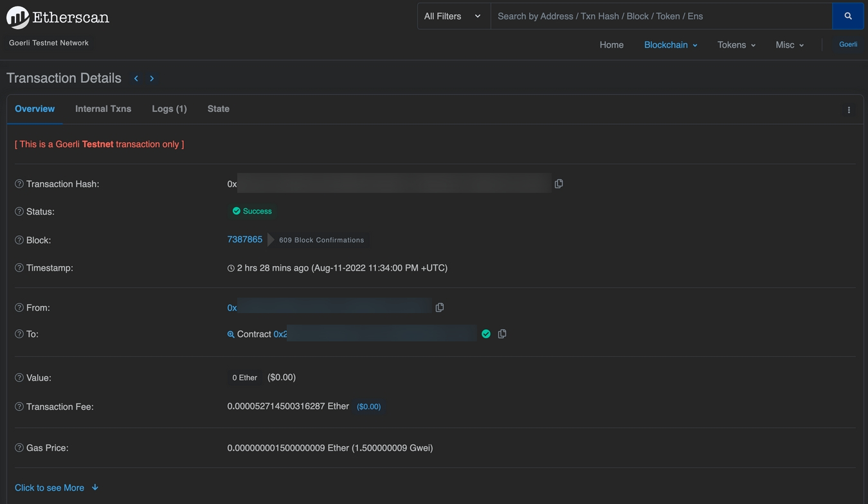Click the help icon beside Block
Screen dimensions: 868x504
(x=19, y=240)
